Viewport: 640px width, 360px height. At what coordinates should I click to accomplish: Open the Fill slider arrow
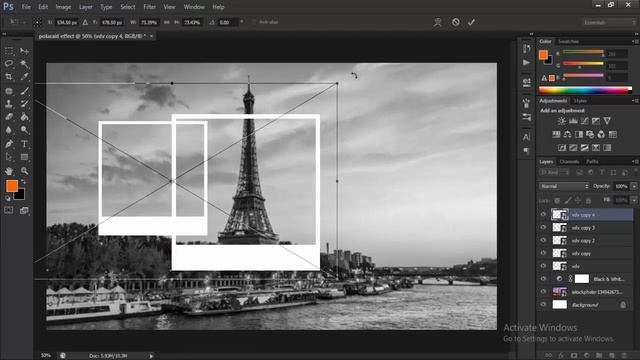[634, 200]
